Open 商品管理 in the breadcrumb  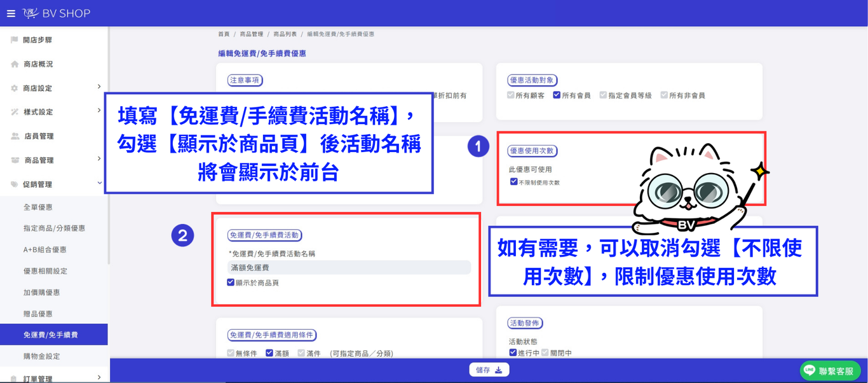(252, 34)
